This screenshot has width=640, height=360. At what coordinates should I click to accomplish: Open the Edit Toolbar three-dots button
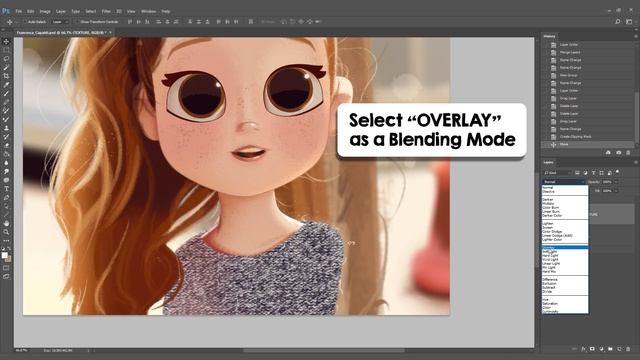coord(6,240)
